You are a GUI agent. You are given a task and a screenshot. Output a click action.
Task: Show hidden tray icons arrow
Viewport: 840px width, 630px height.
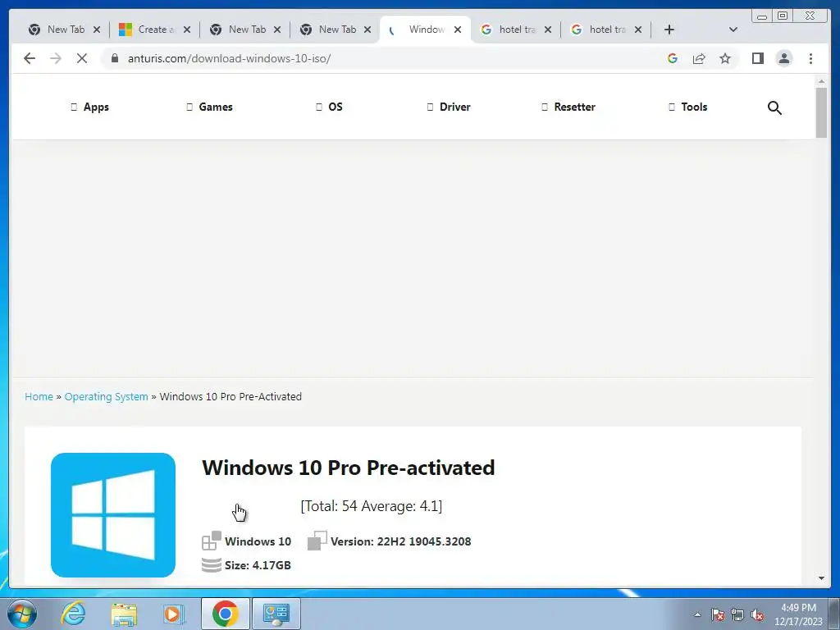[x=697, y=614]
